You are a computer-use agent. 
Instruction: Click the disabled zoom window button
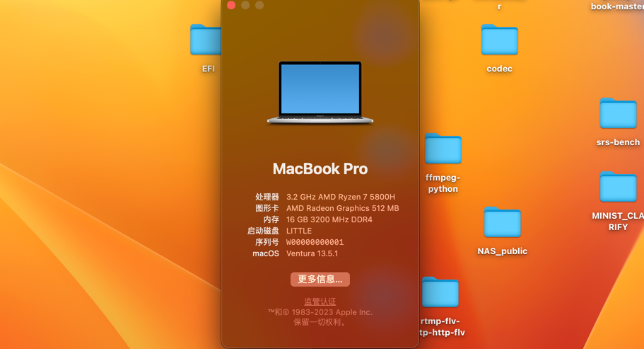(259, 5)
